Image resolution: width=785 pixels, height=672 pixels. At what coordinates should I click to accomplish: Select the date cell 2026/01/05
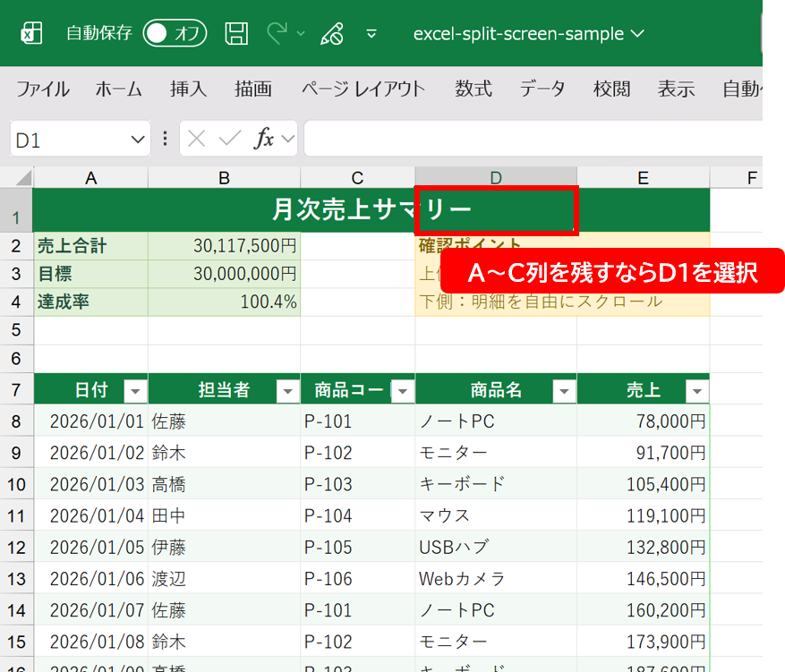[x=90, y=548]
